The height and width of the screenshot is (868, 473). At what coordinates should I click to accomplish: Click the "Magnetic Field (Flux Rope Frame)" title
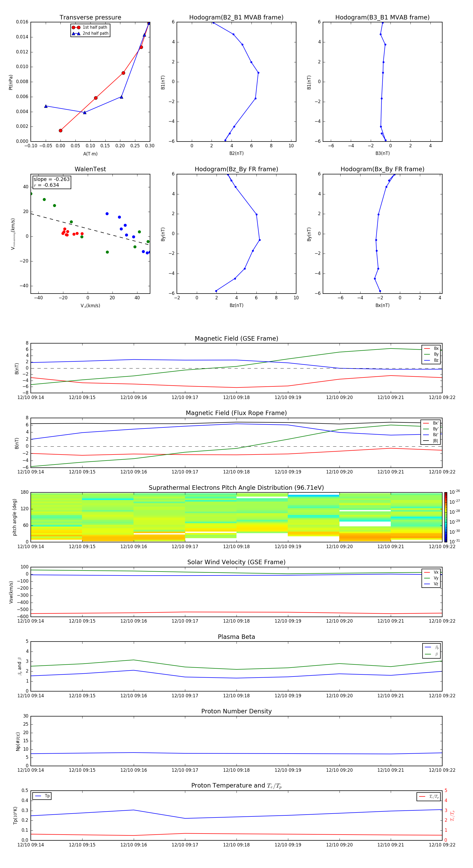236,413
